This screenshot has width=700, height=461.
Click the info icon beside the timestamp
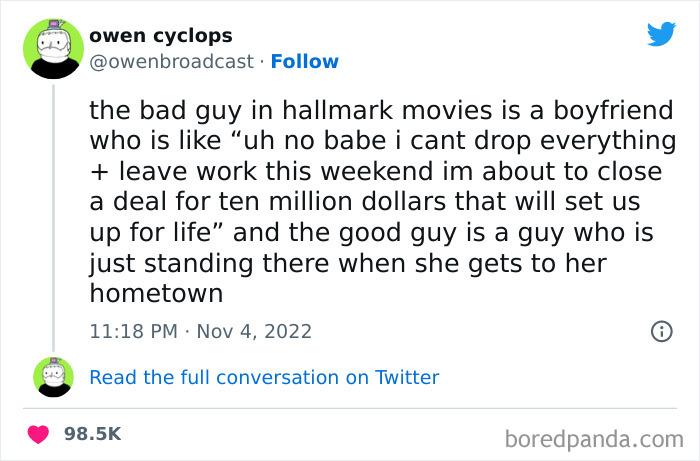[661, 331]
